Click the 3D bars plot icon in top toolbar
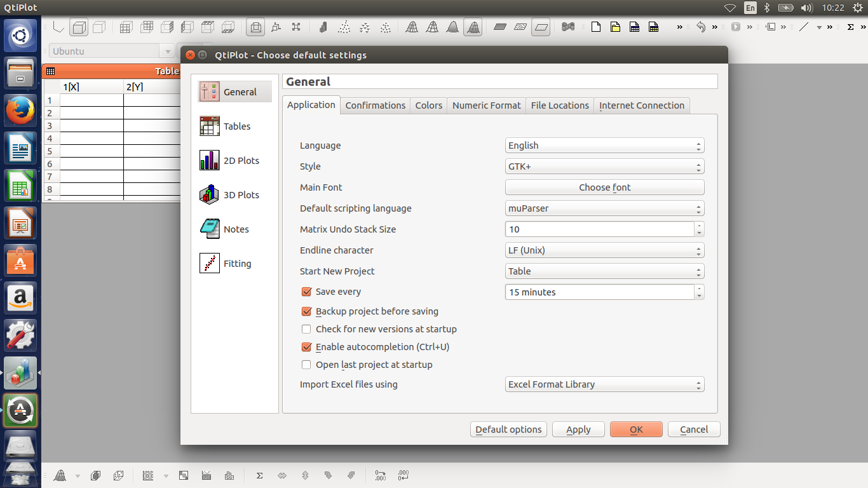The width and height of the screenshot is (868, 488). coord(323,27)
